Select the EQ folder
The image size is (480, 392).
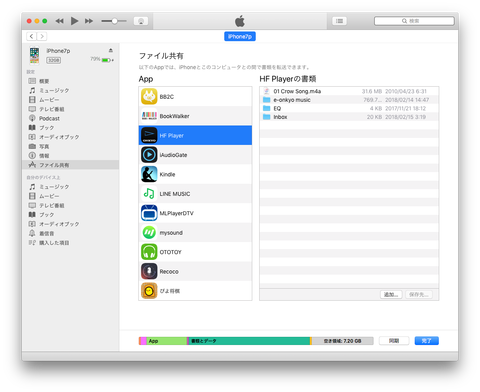(349, 108)
